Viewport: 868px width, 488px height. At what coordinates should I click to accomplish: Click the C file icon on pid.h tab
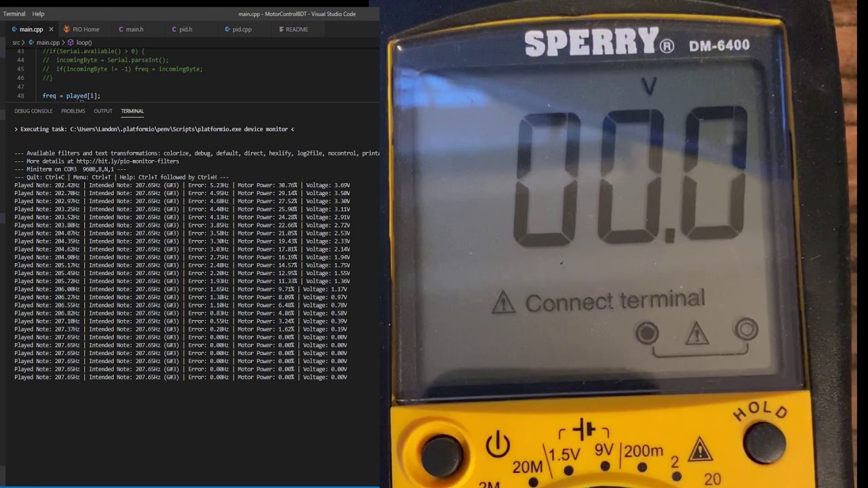[174, 29]
